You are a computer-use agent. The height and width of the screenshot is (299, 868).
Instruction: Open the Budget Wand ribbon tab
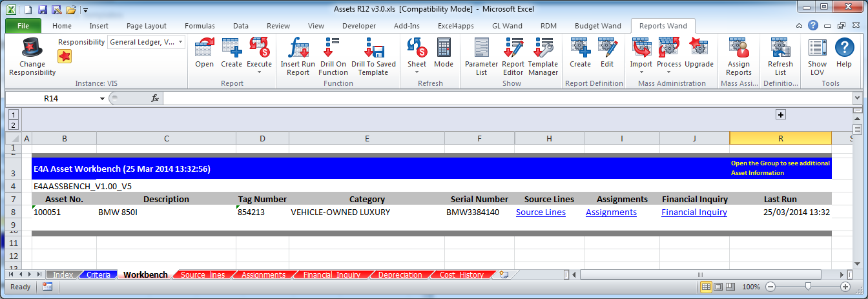[598, 26]
